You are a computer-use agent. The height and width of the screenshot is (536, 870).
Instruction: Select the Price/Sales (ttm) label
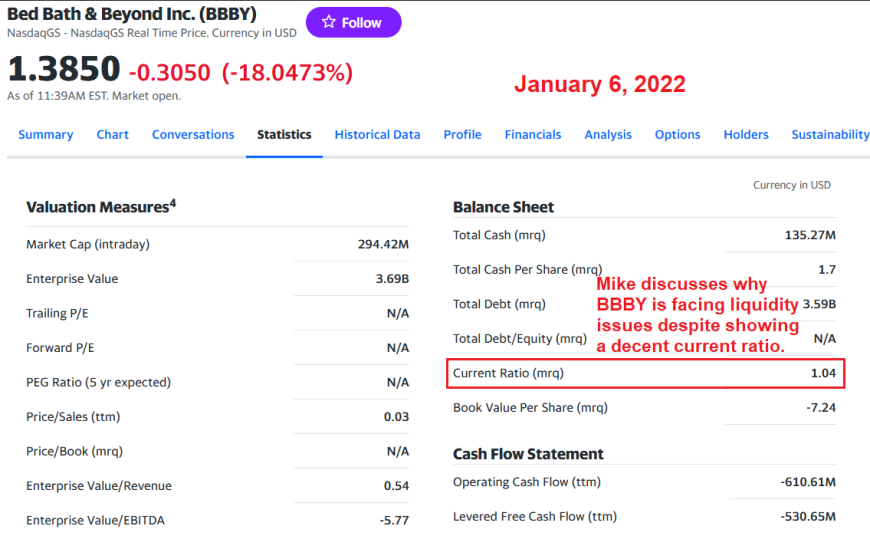tap(73, 417)
